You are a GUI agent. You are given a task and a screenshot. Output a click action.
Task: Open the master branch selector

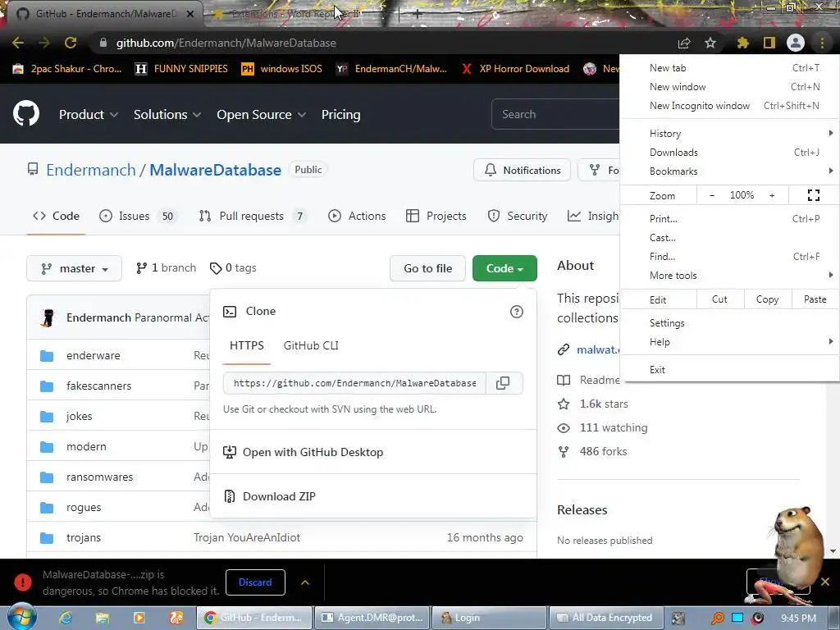[74, 268]
